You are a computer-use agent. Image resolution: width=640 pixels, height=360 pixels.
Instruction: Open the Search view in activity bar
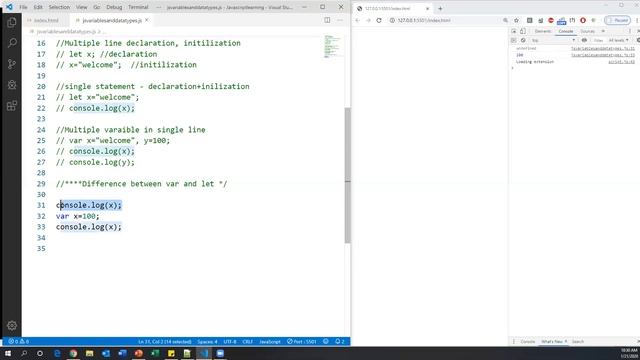[x=12, y=42]
